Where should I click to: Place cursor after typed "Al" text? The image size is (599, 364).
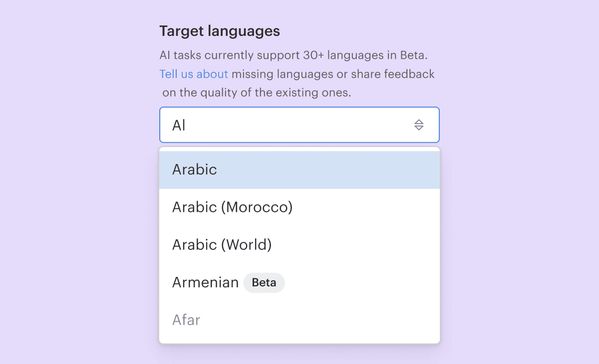[x=187, y=125]
